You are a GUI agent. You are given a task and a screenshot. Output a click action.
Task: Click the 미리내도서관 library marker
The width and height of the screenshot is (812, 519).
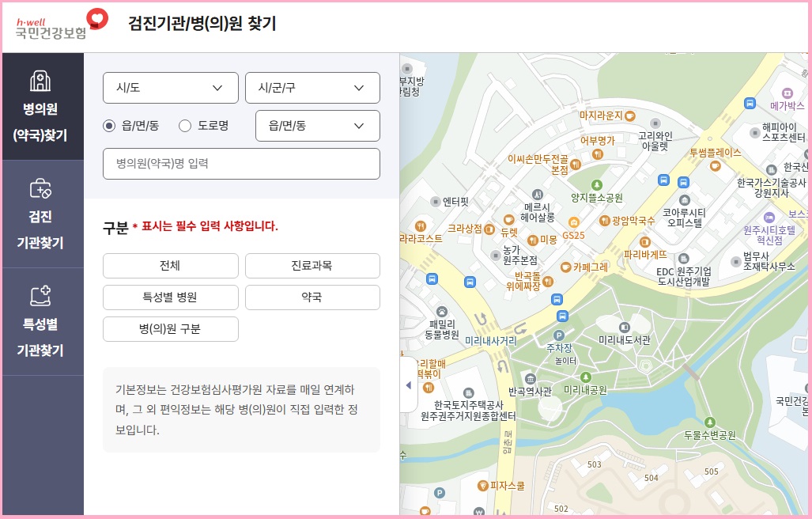(x=624, y=328)
